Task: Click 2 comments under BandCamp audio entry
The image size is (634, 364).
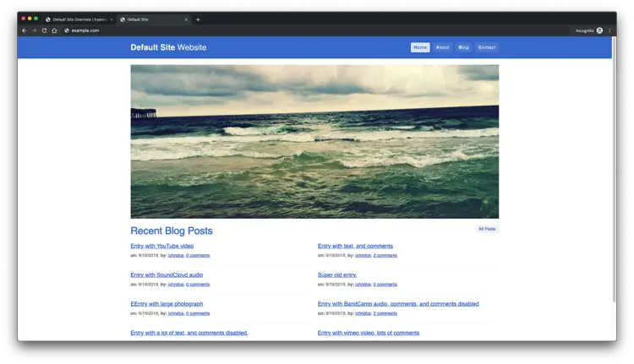Action: coord(385,313)
